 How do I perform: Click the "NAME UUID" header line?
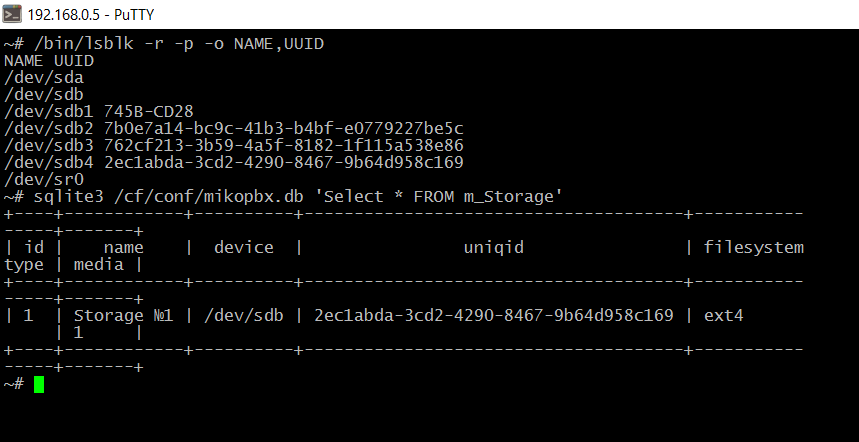49,60
